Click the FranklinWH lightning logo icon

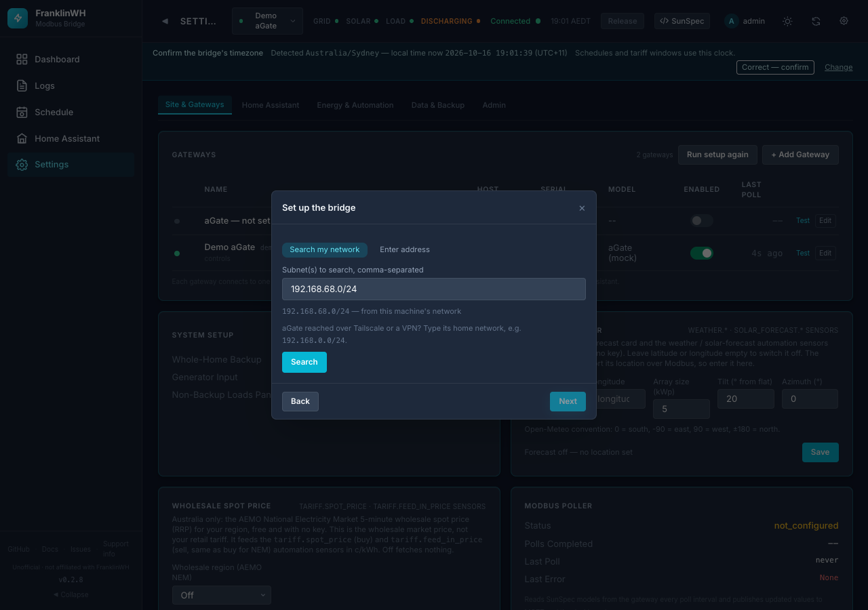(18, 18)
